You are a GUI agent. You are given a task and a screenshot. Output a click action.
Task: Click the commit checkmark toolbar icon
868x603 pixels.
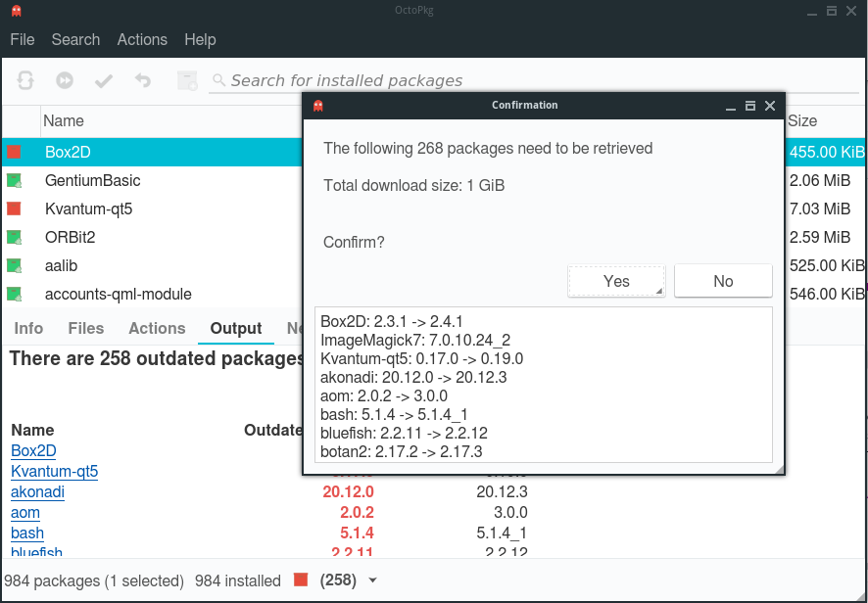click(104, 81)
